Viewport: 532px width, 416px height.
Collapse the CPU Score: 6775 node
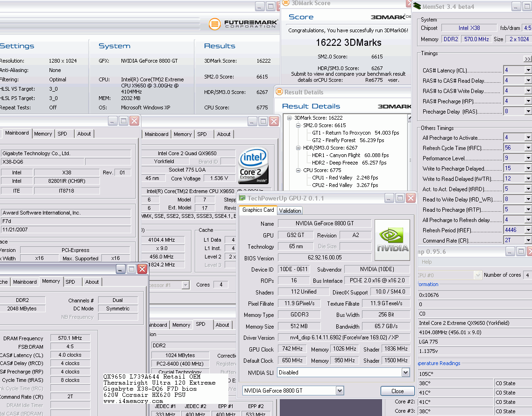tap(298, 170)
